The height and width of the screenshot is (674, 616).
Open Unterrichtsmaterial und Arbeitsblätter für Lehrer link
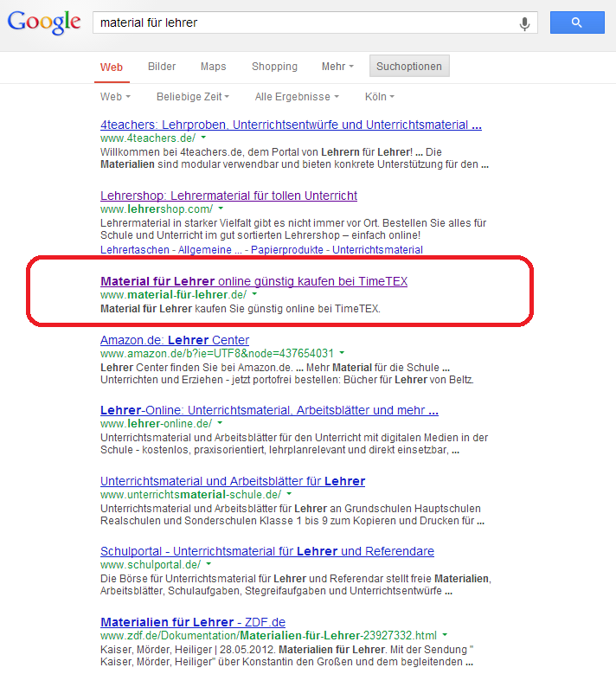(x=233, y=481)
